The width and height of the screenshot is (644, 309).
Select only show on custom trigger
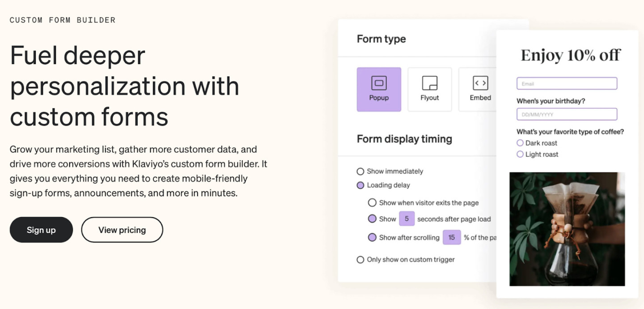tap(360, 259)
